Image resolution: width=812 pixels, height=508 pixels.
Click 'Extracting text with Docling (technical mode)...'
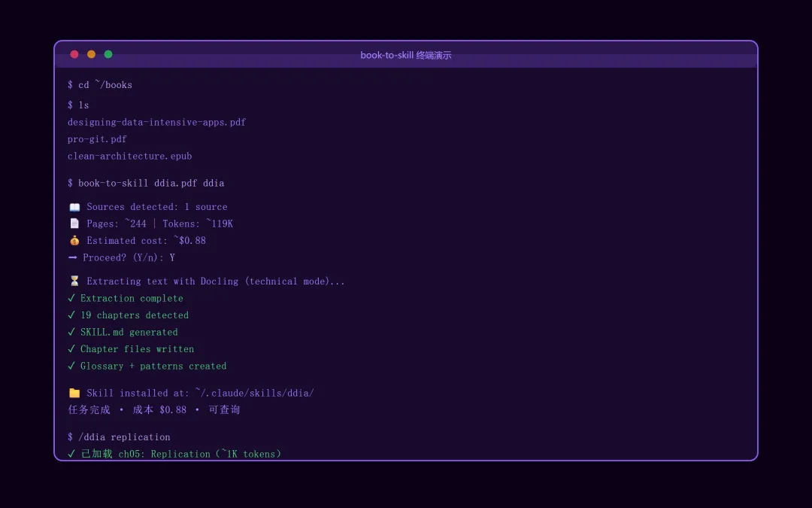click(x=216, y=281)
